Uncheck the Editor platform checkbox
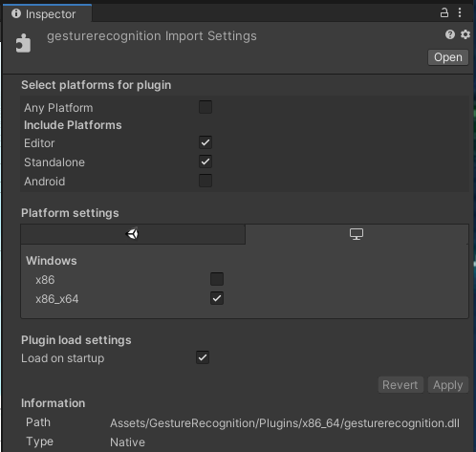Screen dimensions: 476x452 pos(206,142)
